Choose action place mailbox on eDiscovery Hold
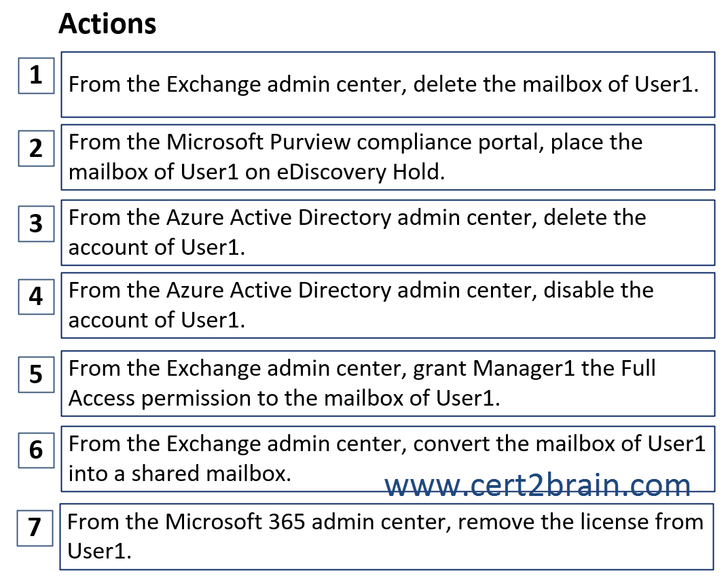This screenshot has width=728, height=585. (388, 157)
